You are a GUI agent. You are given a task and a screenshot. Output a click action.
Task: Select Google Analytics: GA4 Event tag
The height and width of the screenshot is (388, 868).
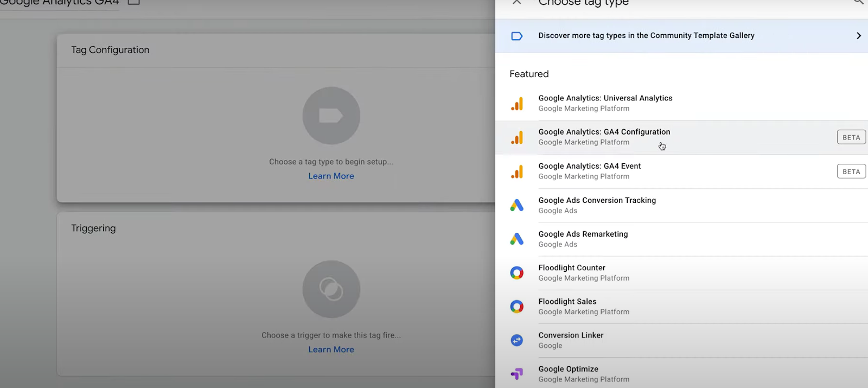[681, 171]
